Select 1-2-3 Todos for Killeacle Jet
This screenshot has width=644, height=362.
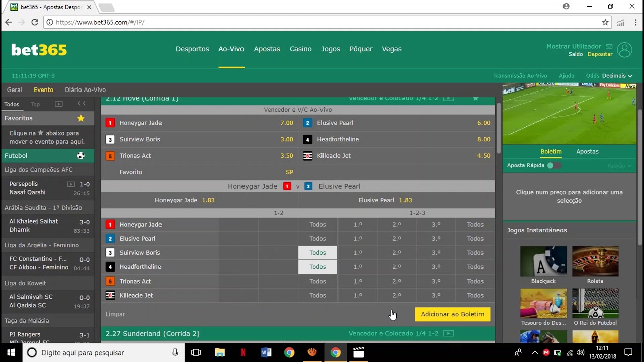[475, 295]
